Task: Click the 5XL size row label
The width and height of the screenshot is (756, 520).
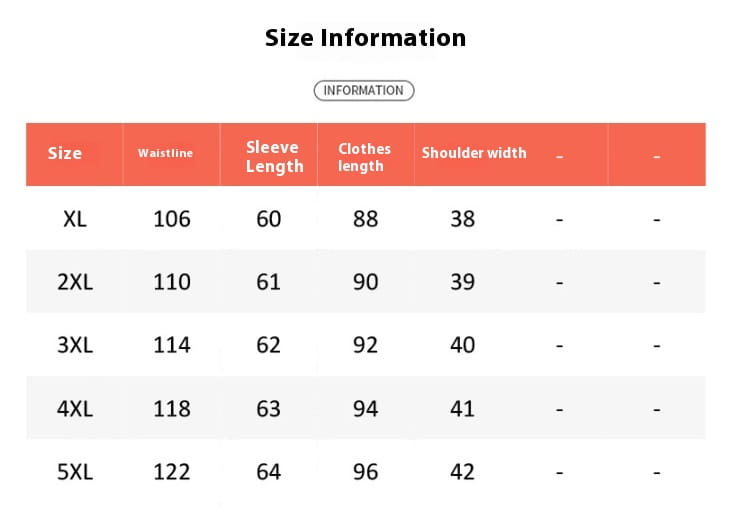Action: pos(75,471)
